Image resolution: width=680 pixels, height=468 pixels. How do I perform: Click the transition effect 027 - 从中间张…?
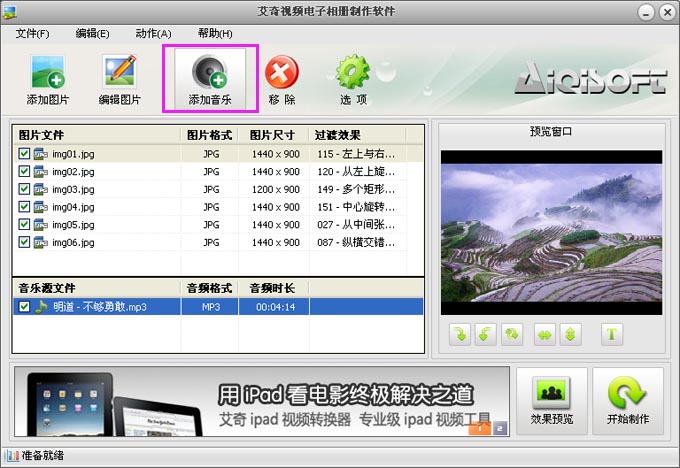point(356,225)
